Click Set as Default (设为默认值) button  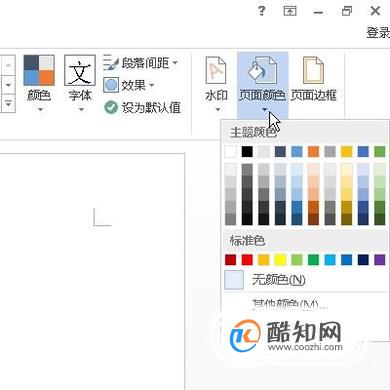142,107
